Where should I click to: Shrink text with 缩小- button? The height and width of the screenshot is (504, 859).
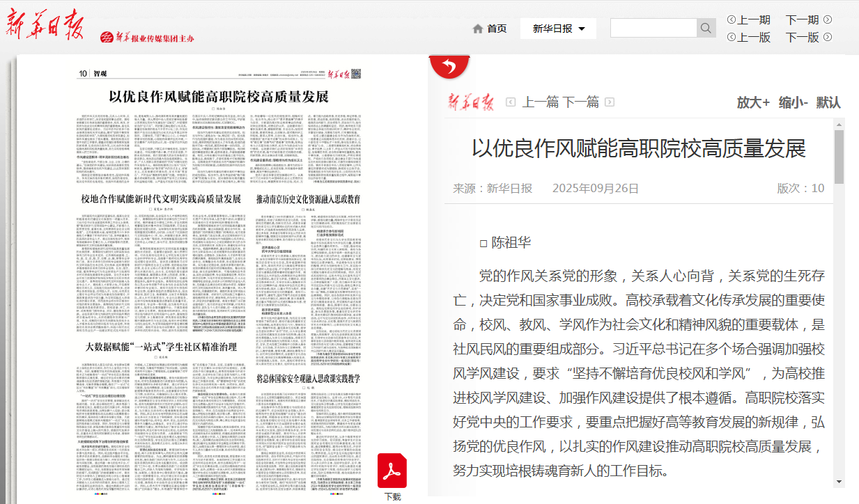tap(793, 102)
